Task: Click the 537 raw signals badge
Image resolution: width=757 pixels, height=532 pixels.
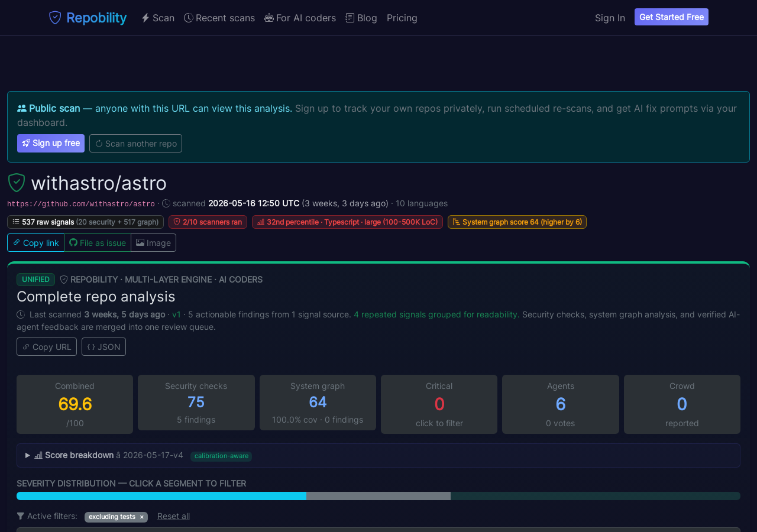Action: coord(85,222)
